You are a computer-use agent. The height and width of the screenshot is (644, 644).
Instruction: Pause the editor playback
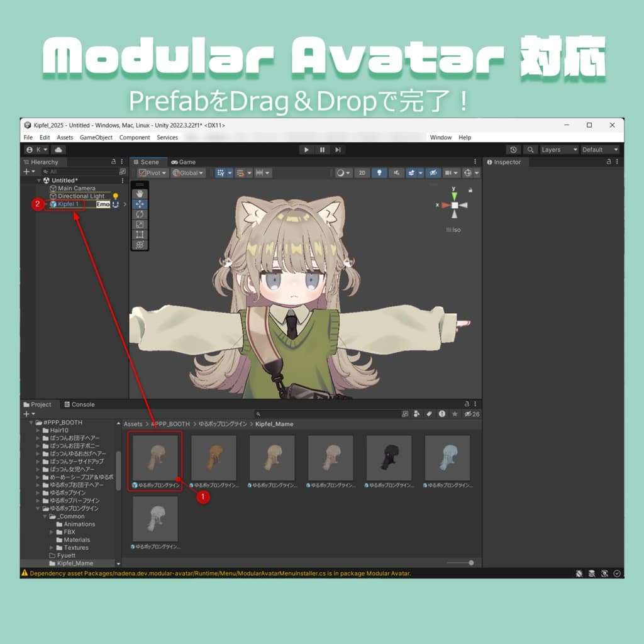click(322, 150)
